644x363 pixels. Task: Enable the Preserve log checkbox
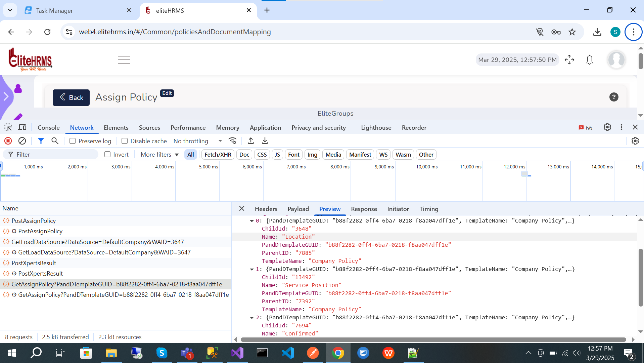point(73,141)
